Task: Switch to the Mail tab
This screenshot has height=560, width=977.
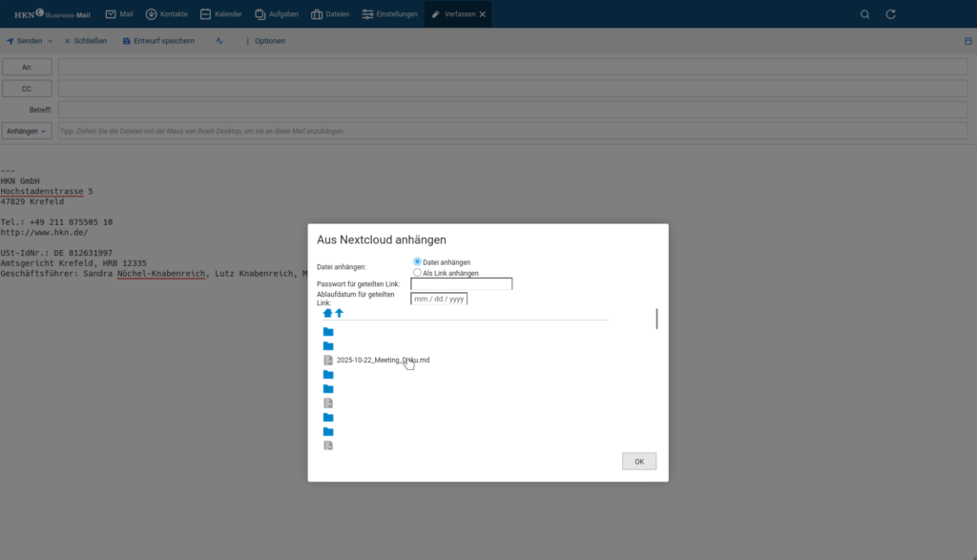Action: pos(119,14)
